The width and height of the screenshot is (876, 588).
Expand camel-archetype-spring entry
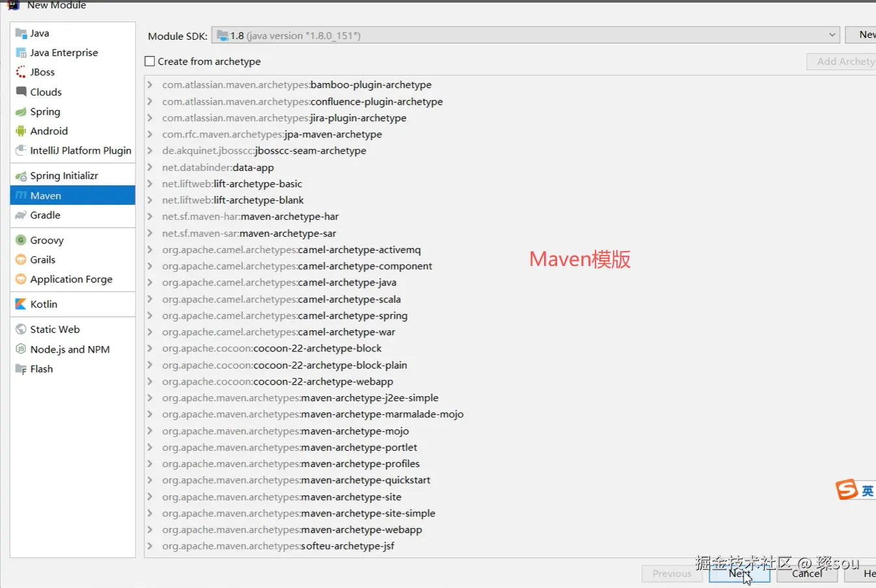click(x=150, y=315)
